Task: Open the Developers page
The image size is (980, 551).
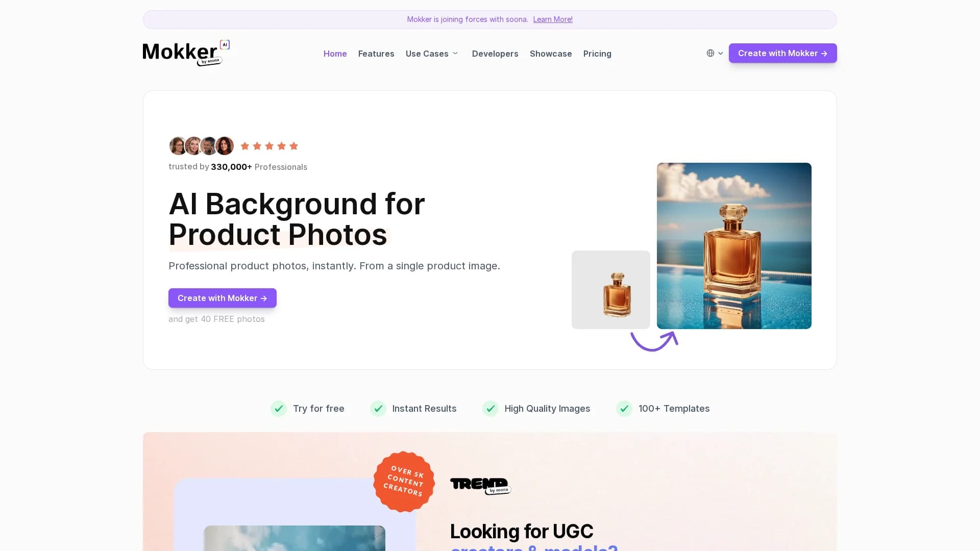Action: [495, 54]
